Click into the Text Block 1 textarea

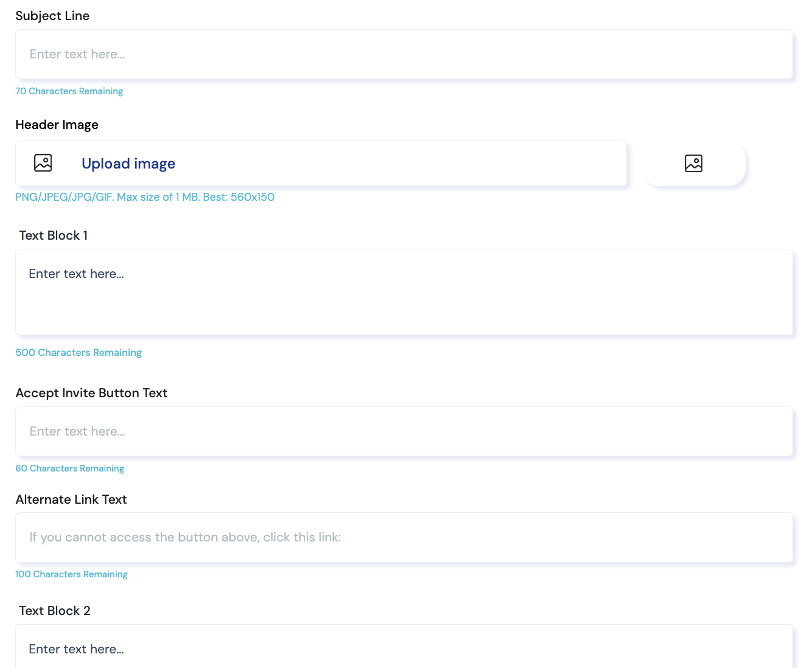click(404, 292)
